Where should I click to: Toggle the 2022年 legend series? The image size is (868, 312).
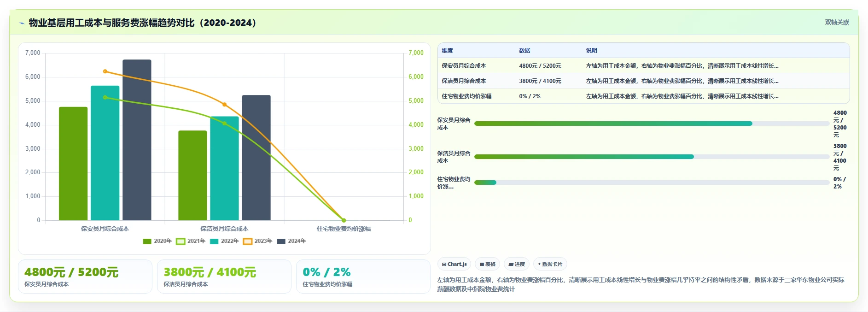[224, 241]
